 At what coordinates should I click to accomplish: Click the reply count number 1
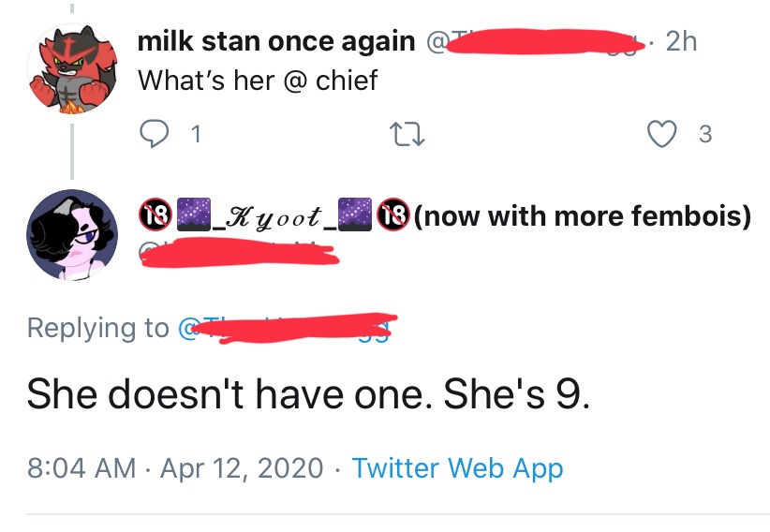coord(195,135)
